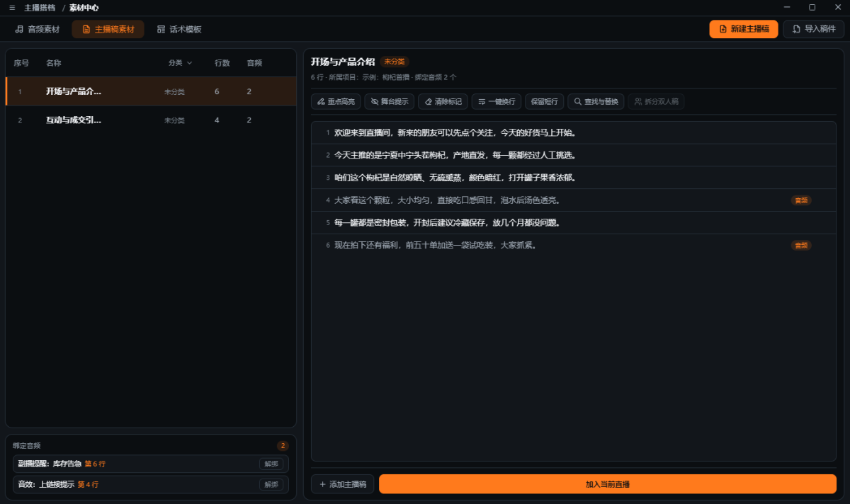Expand the 分类 column dropdown

coord(180,63)
